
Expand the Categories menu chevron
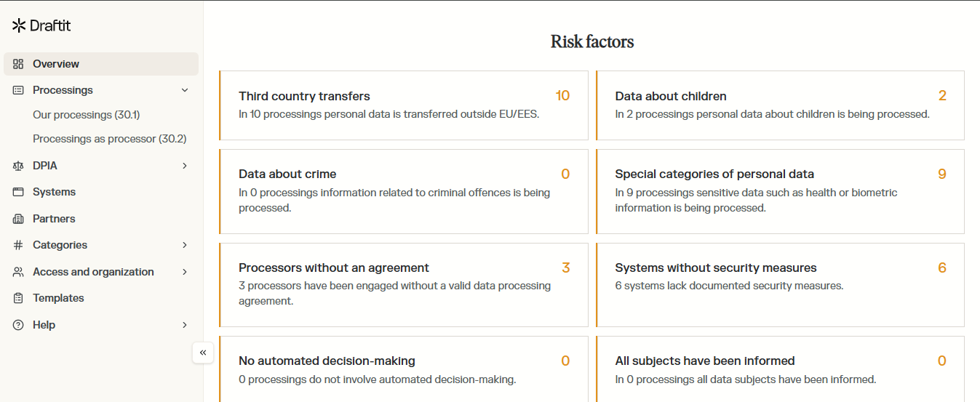[x=185, y=245]
